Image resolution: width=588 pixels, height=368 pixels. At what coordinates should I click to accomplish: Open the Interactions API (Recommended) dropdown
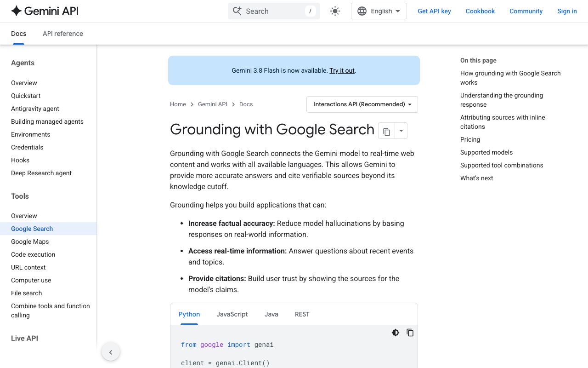[362, 104]
